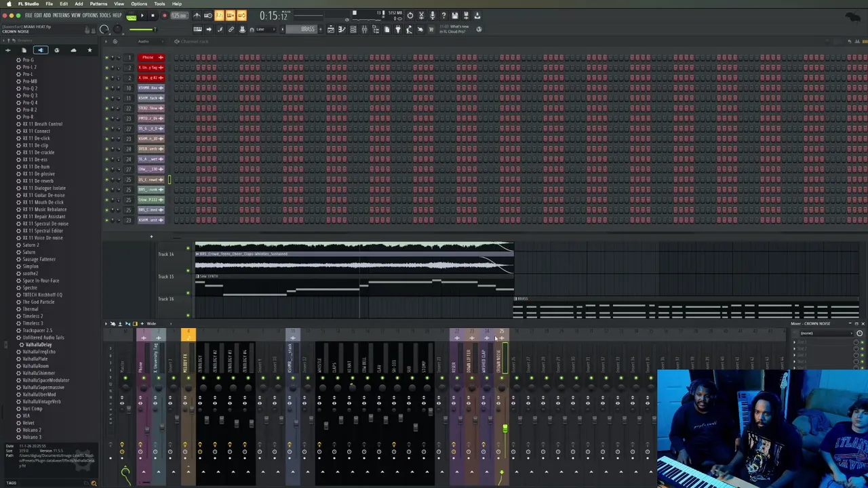Toggle mute LED for DELB..verb channel

(x=106, y=149)
